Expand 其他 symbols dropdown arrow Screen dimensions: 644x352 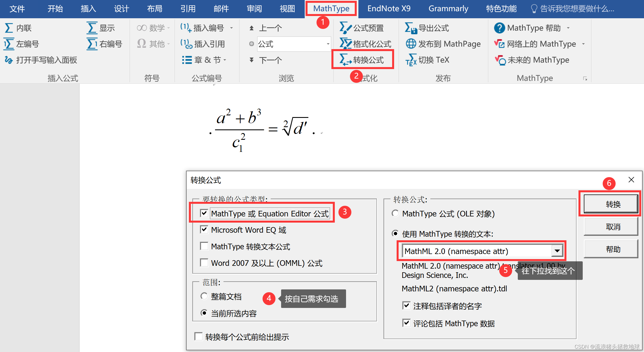(169, 44)
